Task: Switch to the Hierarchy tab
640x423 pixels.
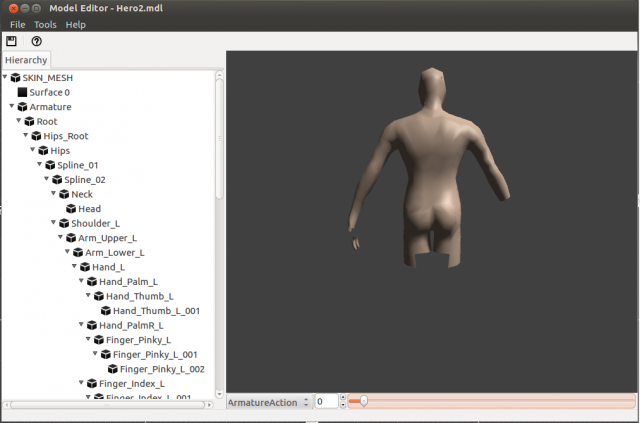Action: click(x=26, y=60)
